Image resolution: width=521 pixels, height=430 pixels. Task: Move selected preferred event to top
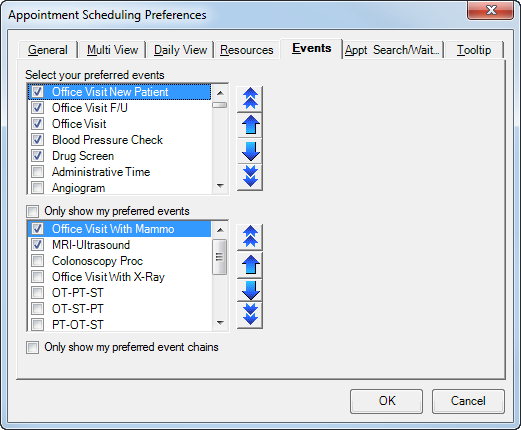[250, 99]
